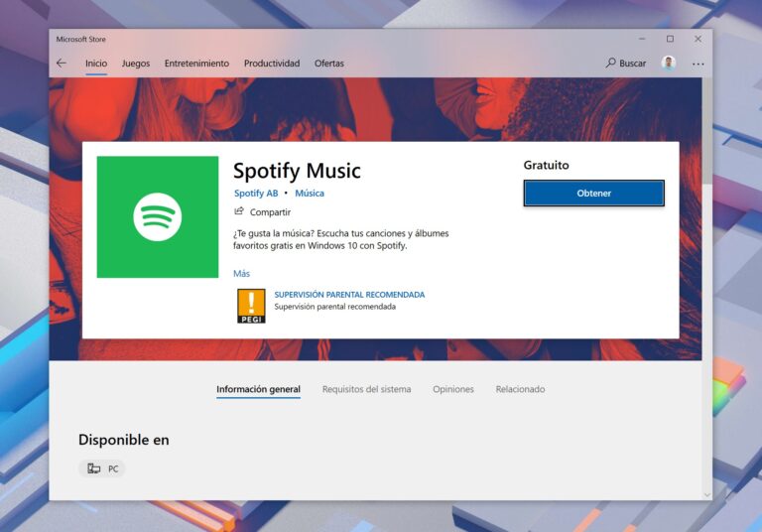762x532 pixels.
Task: Go back with the left arrow icon
Action: click(x=62, y=64)
